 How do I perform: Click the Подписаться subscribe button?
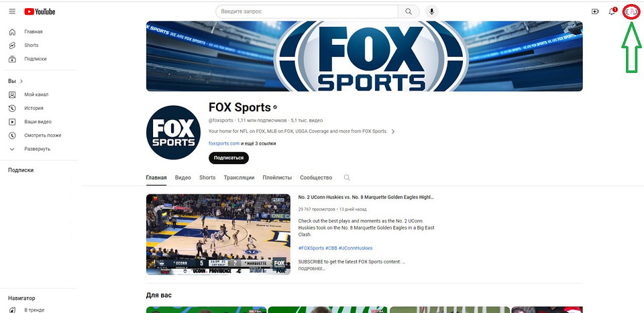click(x=228, y=158)
